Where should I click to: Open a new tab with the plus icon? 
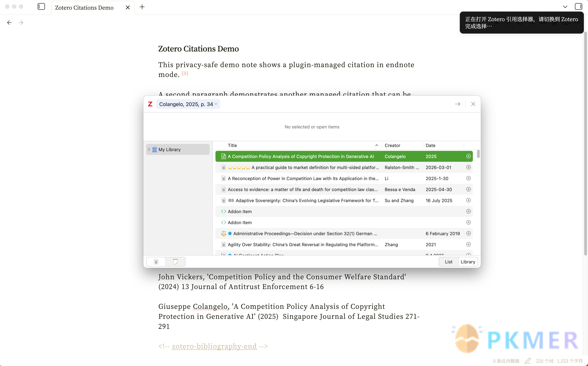pos(142,7)
